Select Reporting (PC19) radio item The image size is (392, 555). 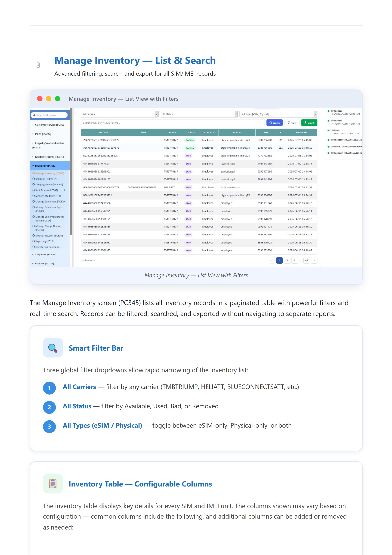click(43, 241)
